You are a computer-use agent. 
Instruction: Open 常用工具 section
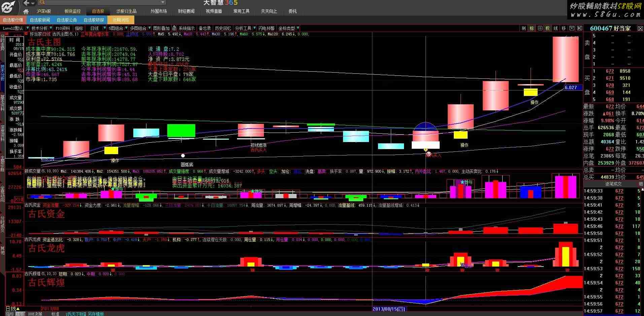(241, 11)
